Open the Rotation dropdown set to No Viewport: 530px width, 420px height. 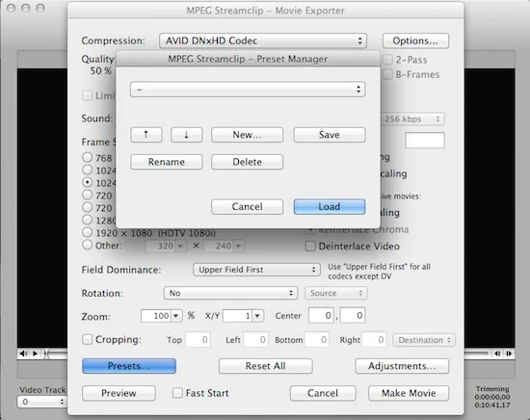(x=230, y=293)
